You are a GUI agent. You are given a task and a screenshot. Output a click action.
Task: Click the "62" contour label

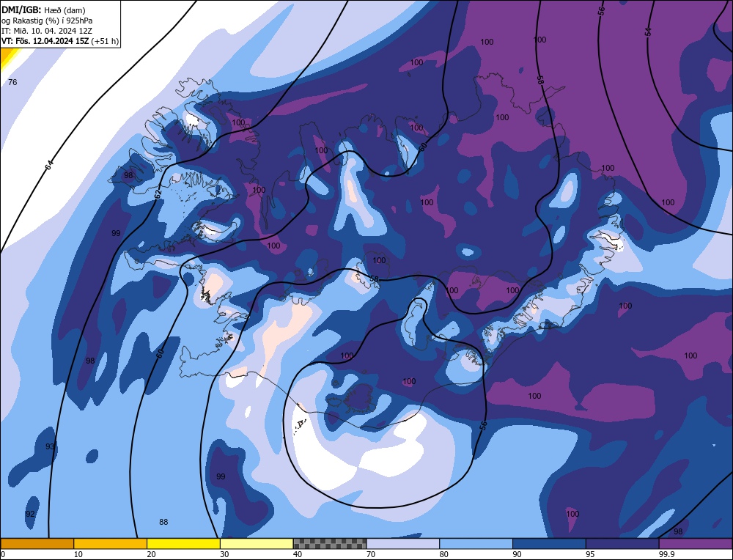pos(158,193)
